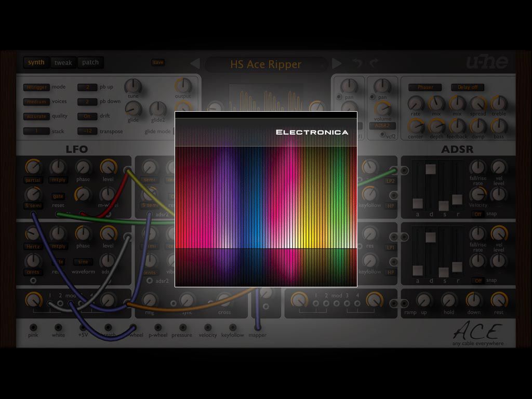Click the Electronica artwork overlay

[266, 199]
